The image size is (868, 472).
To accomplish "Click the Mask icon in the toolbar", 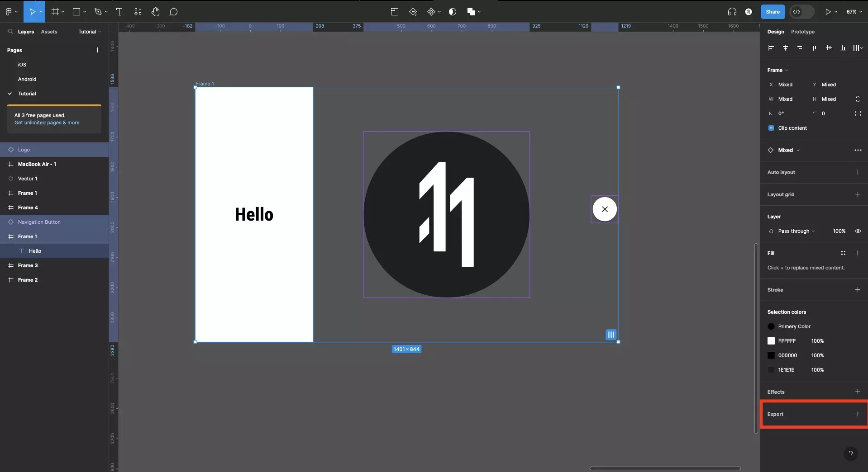I will tap(453, 12).
